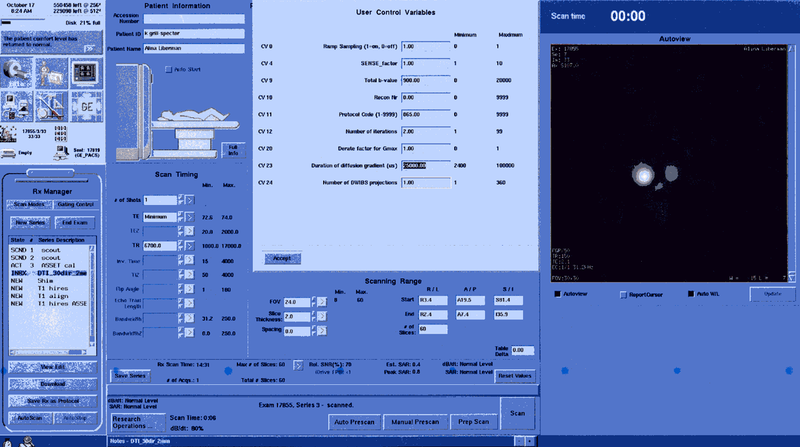This screenshot has height=447, width=800.
Task: Click the Accept button
Action: coord(282,258)
